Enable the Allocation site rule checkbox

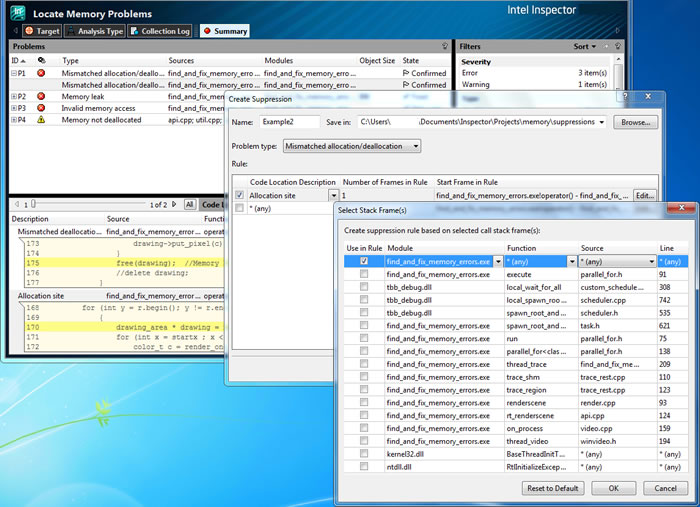(239, 196)
